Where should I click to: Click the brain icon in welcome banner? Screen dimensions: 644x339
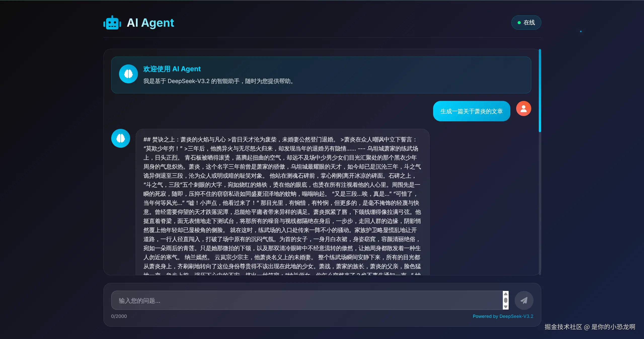click(x=128, y=74)
